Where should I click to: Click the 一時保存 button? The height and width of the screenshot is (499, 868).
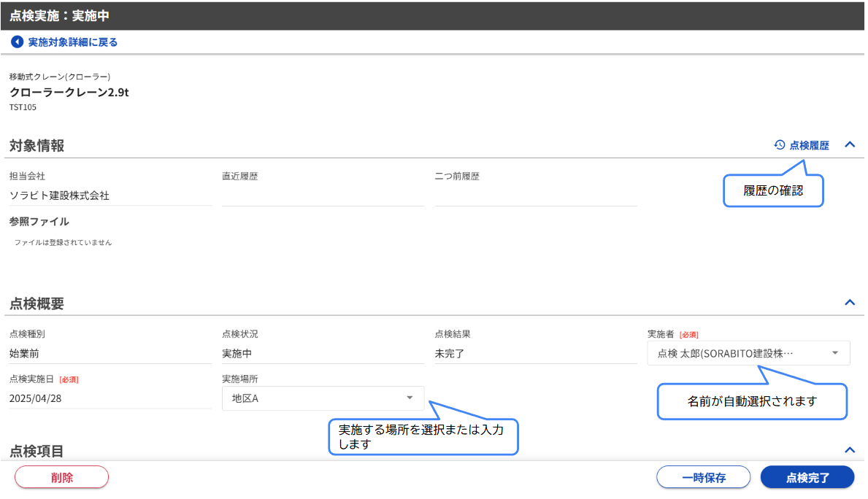pos(703,477)
